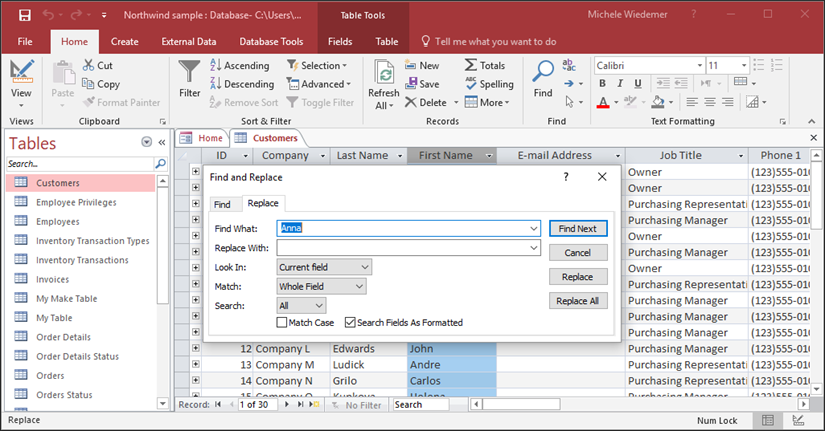Click the search magnifier in Tables pane
825x431 pixels.
point(160,164)
